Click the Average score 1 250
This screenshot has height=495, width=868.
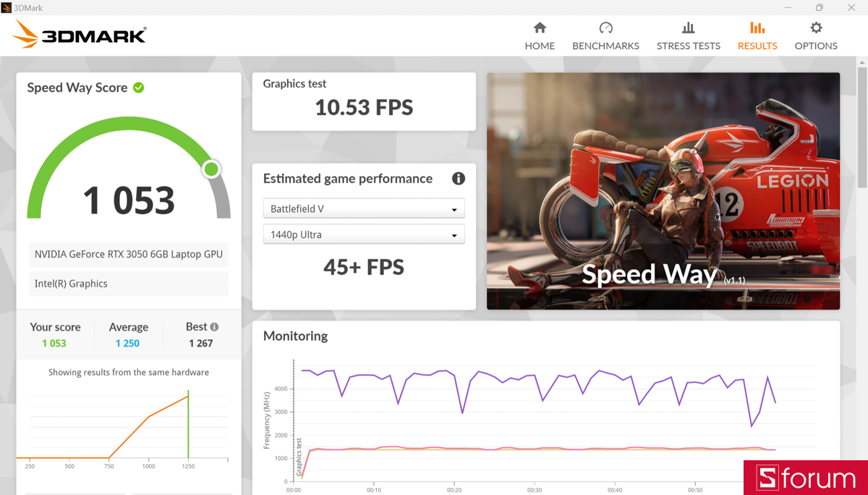[x=128, y=343]
